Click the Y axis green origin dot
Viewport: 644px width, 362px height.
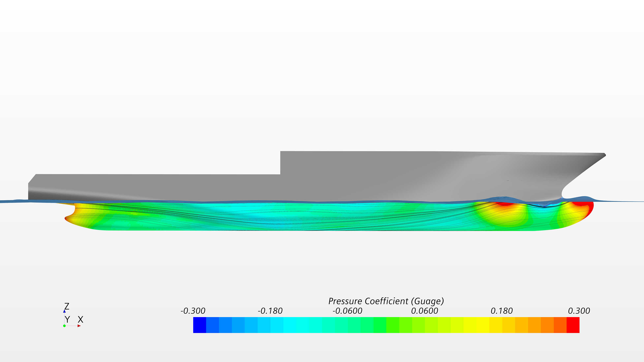tap(64, 326)
